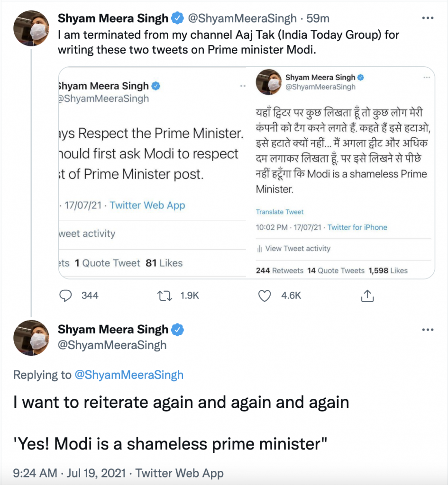Open the left embedded tweet screenshot image
This screenshot has height=485, width=448.
(152, 172)
